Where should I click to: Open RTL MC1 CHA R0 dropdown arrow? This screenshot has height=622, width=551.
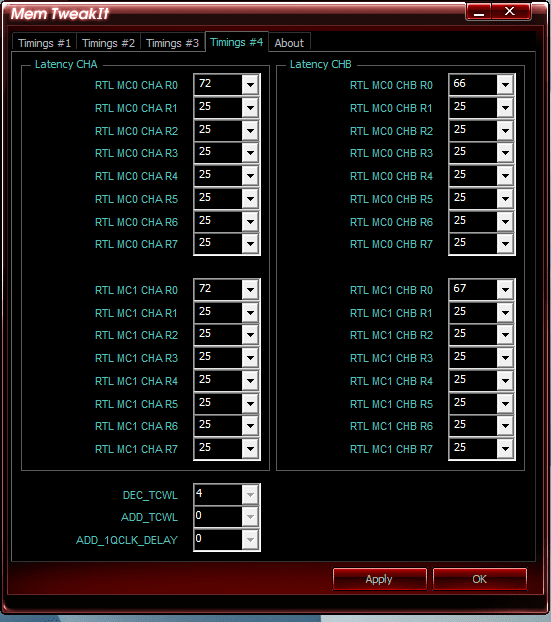250,290
